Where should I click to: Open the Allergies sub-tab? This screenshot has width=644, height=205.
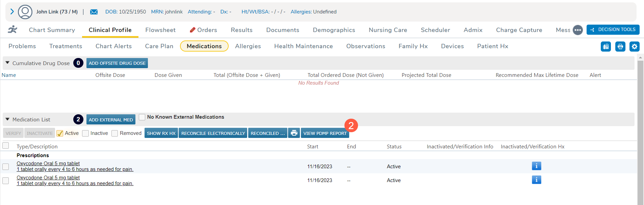pos(248,46)
